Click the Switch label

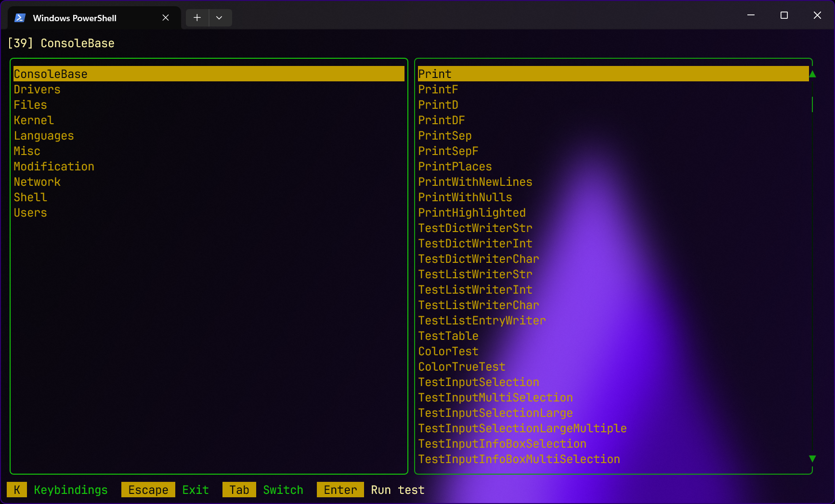(x=283, y=490)
